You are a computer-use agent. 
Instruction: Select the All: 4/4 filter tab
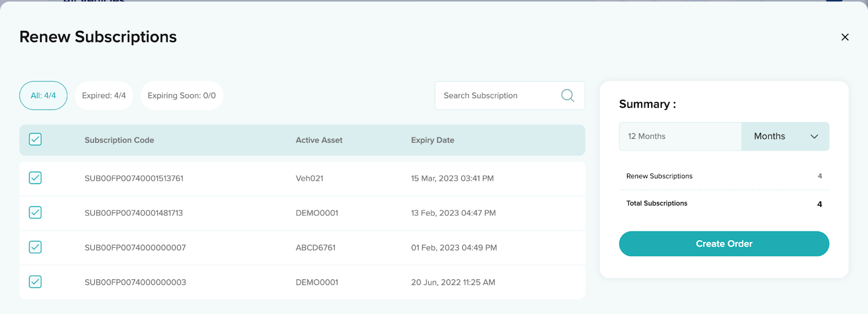pyautogui.click(x=43, y=95)
